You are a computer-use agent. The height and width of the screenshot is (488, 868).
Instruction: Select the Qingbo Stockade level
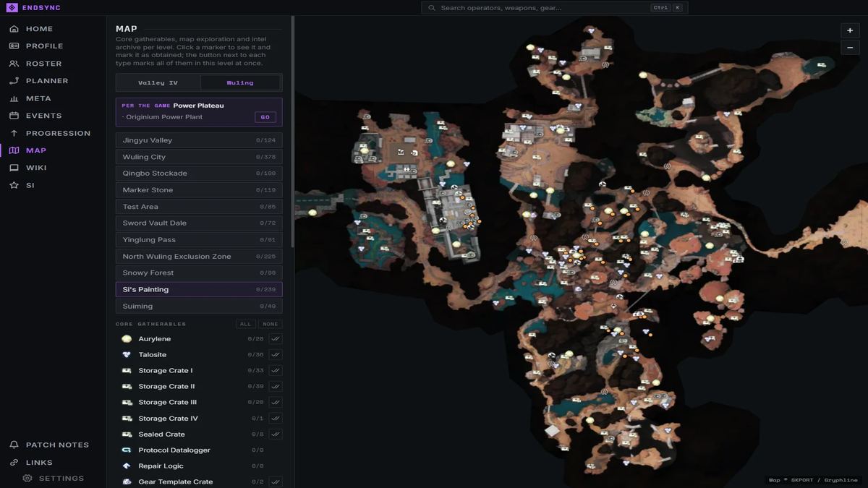(199, 174)
